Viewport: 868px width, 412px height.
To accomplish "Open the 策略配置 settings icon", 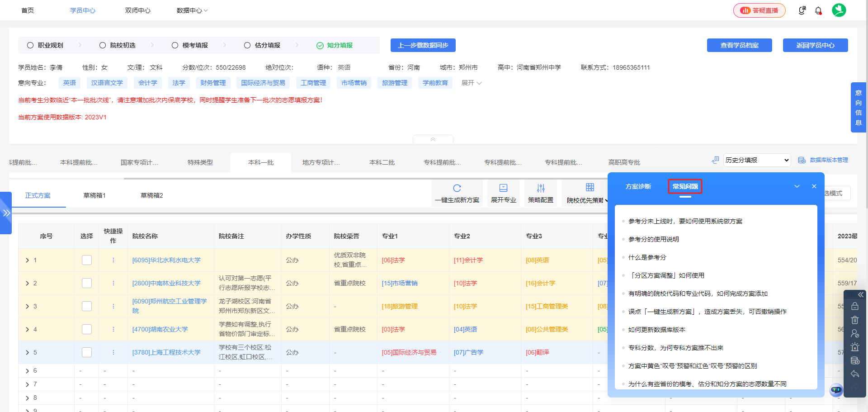I will (541, 188).
